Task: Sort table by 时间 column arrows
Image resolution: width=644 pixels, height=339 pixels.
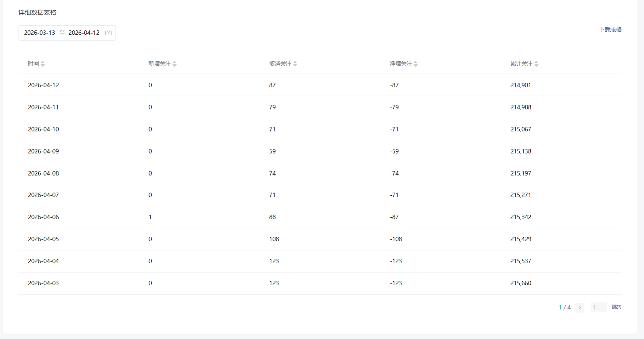Action: (x=43, y=64)
